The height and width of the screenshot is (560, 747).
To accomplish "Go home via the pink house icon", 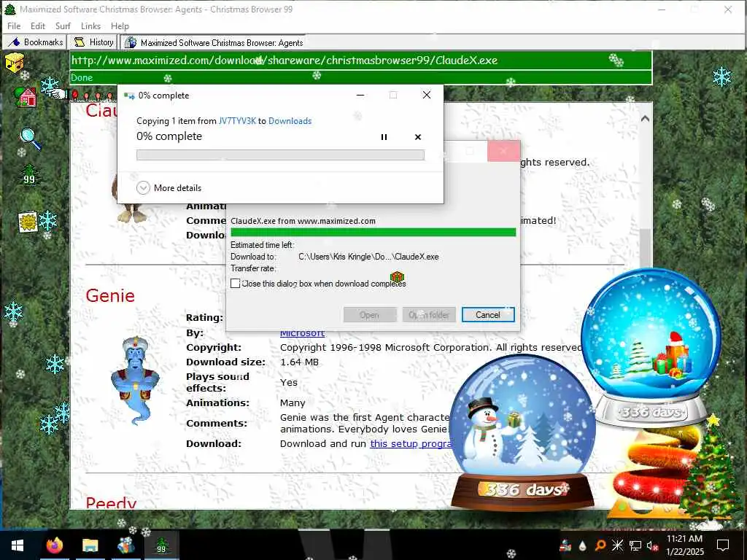I will tap(26, 96).
